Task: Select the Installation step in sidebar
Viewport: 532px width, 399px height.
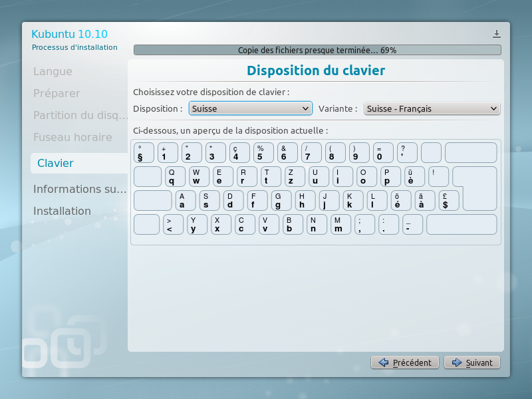Action: click(63, 211)
